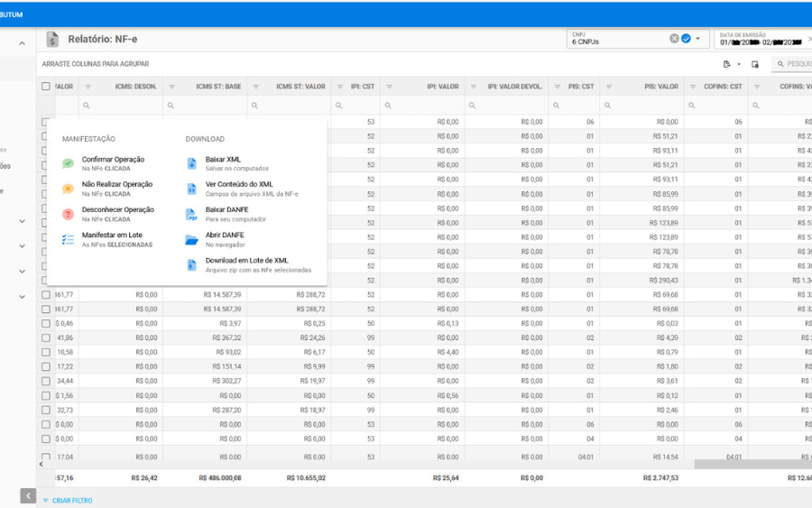This screenshot has width=812, height=508.
Task: Click the horizontal scrollbar thumb
Action: point(753,464)
